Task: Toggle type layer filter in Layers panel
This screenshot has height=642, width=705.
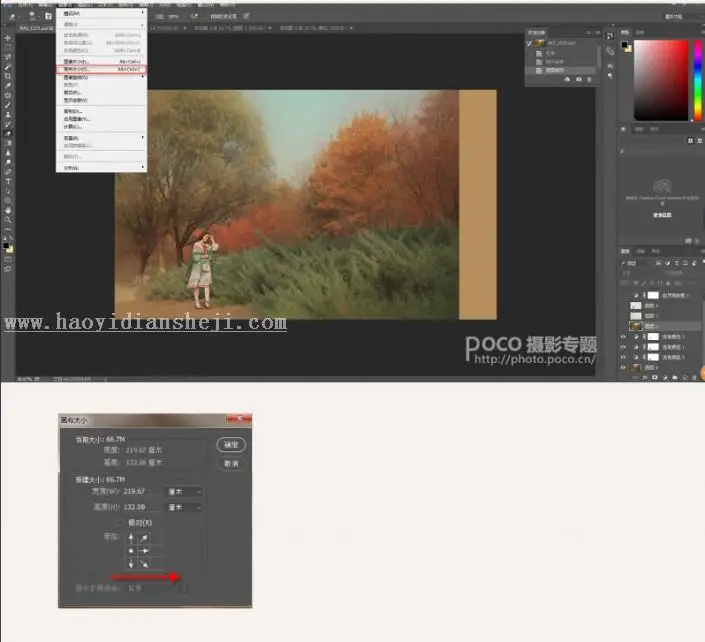Action: click(x=676, y=263)
